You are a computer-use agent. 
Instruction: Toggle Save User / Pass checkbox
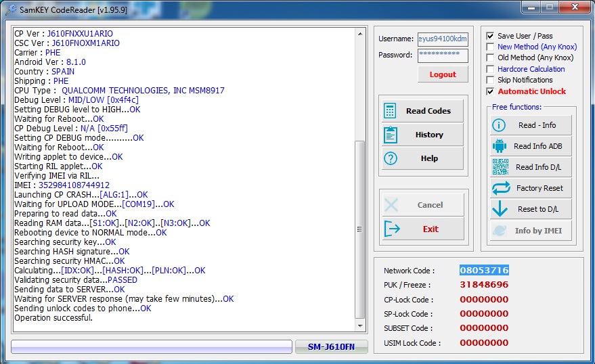(x=490, y=36)
